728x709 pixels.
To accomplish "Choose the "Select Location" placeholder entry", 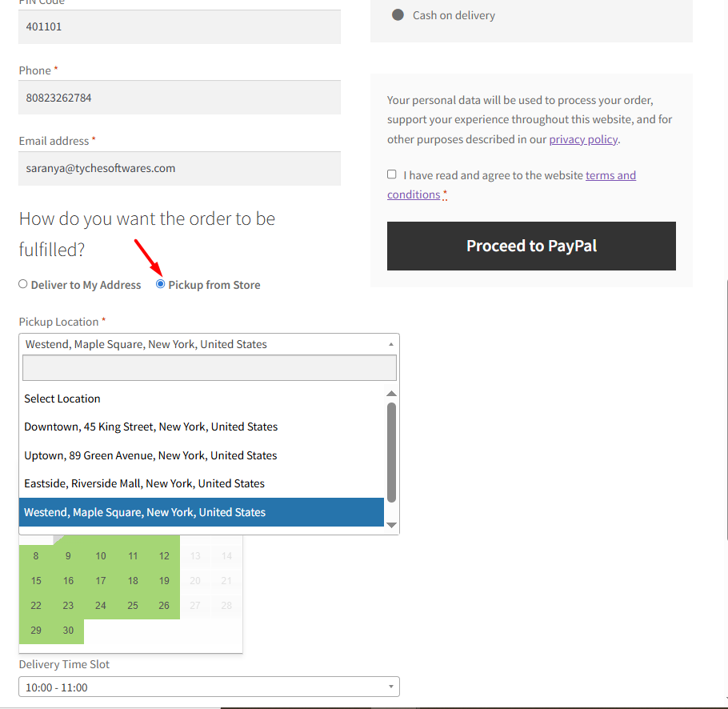I will click(x=62, y=398).
